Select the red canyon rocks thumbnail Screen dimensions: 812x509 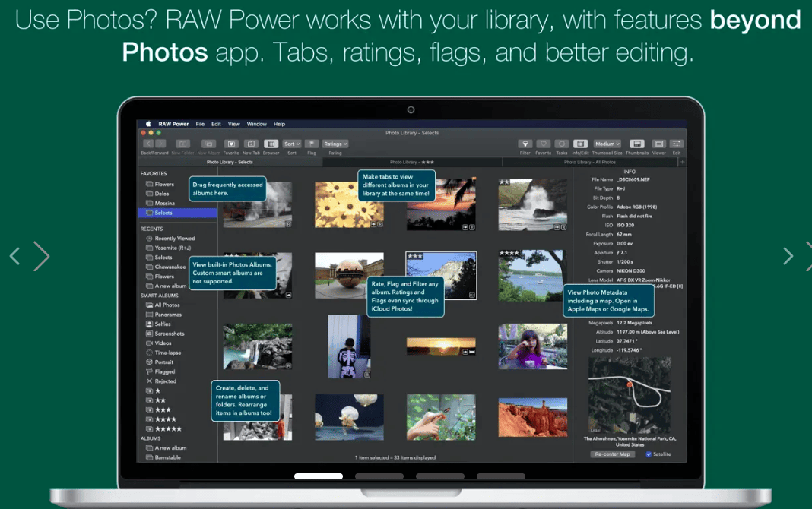[x=532, y=417]
